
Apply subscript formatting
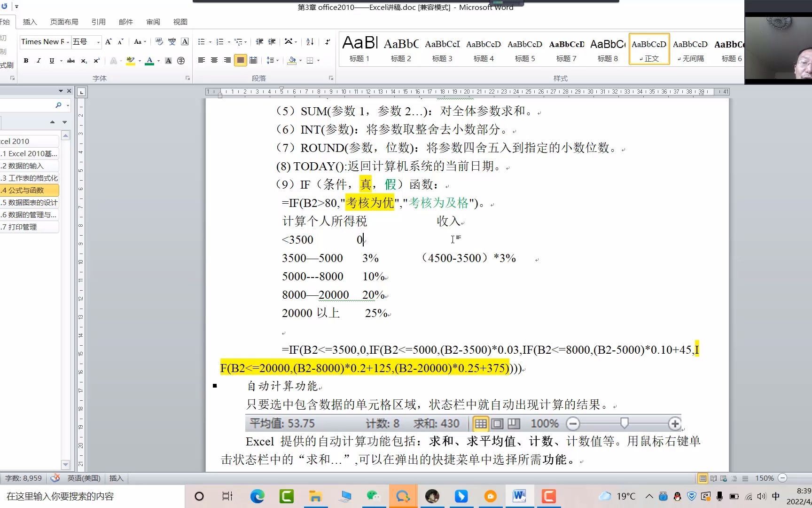tap(84, 61)
